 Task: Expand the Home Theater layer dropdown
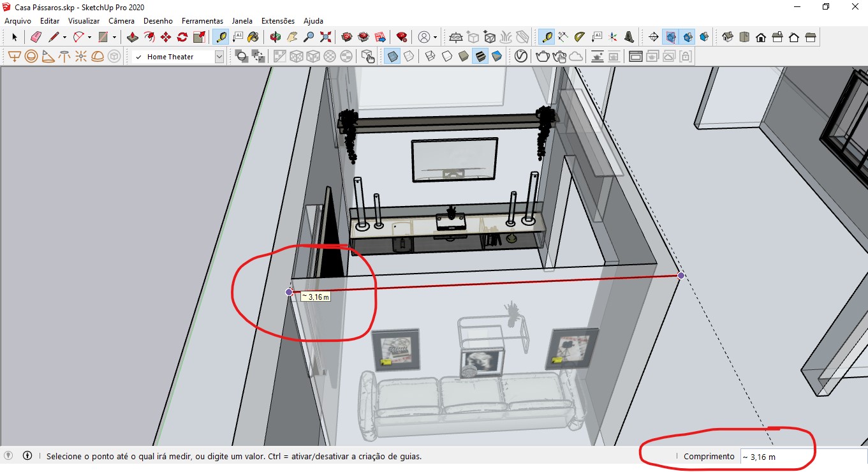(x=219, y=57)
